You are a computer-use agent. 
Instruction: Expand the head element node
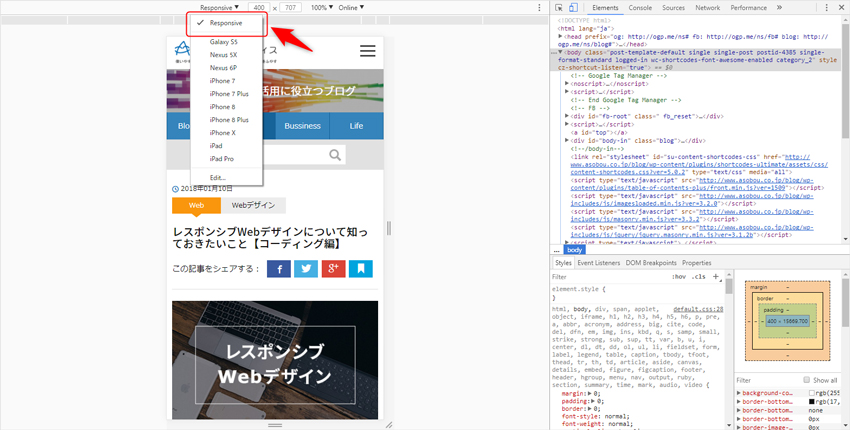[x=561, y=36]
